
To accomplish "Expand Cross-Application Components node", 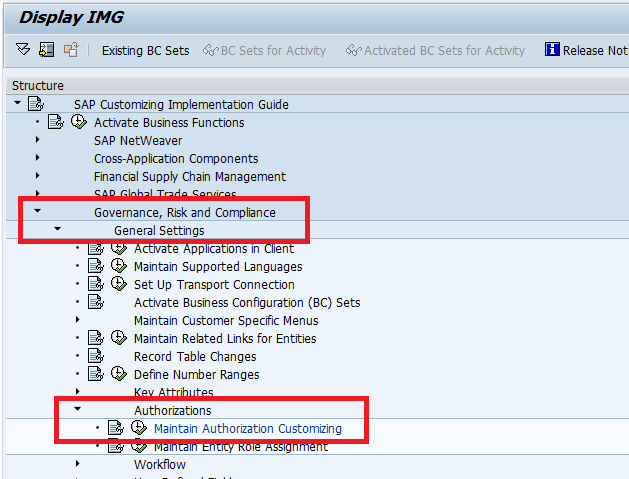I will (x=38, y=157).
